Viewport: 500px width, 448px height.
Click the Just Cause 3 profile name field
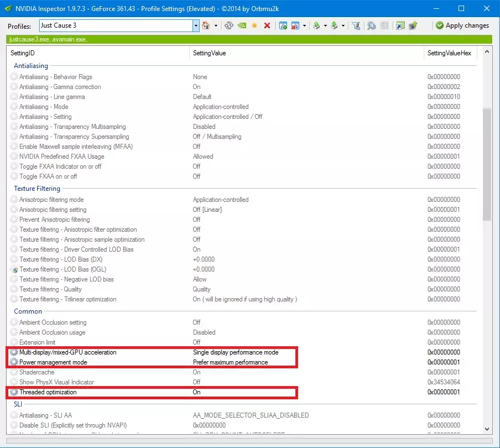(x=116, y=25)
